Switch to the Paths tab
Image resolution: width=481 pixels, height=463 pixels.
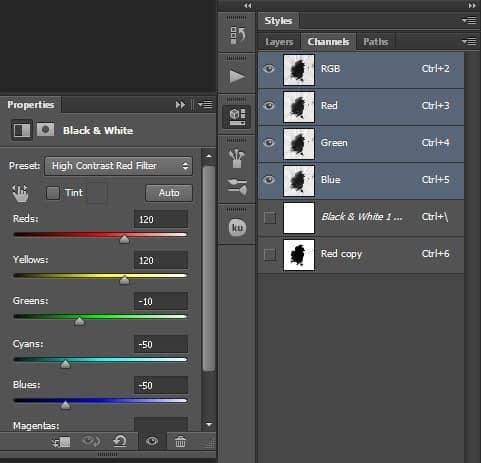[376, 42]
